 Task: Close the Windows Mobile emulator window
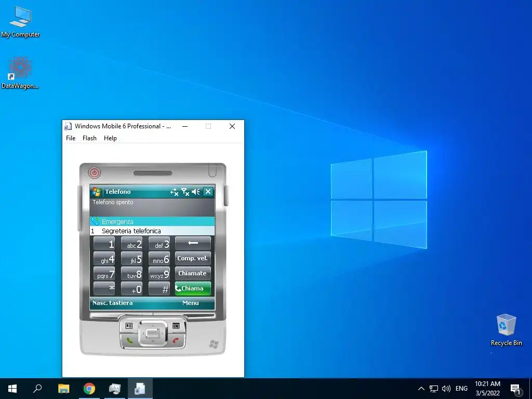coord(232,126)
